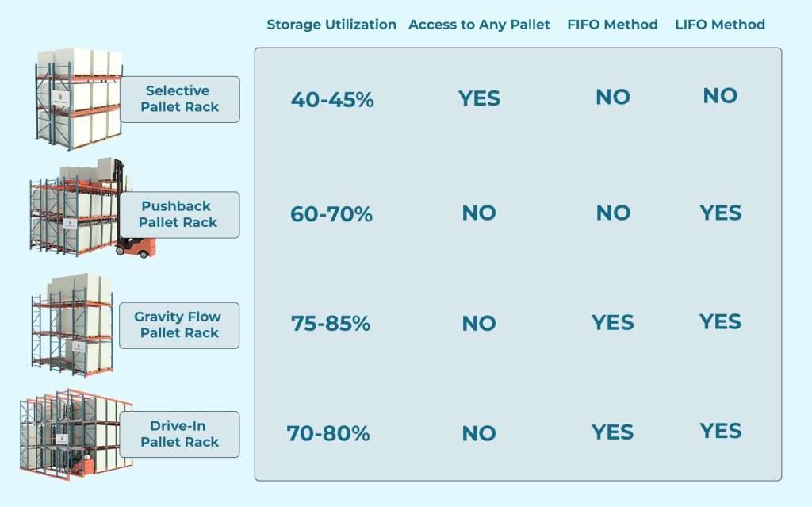Select the Selective Pallet Rack label
Viewport: 812px width, 507px height.
(180, 99)
